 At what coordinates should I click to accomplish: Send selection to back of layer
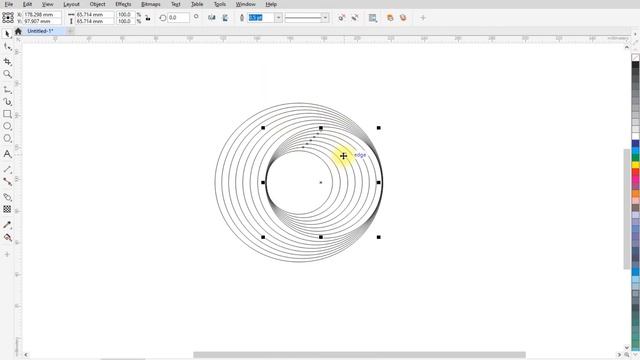(x=403, y=18)
